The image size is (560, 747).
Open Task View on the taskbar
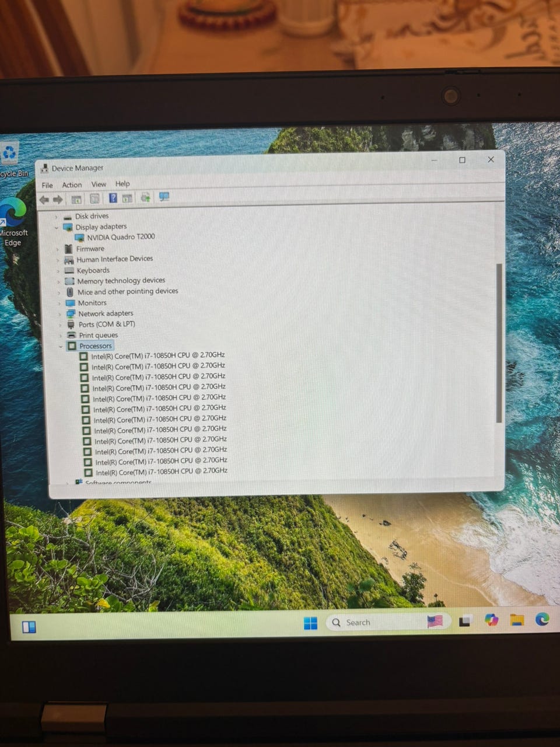tap(465, 621)
